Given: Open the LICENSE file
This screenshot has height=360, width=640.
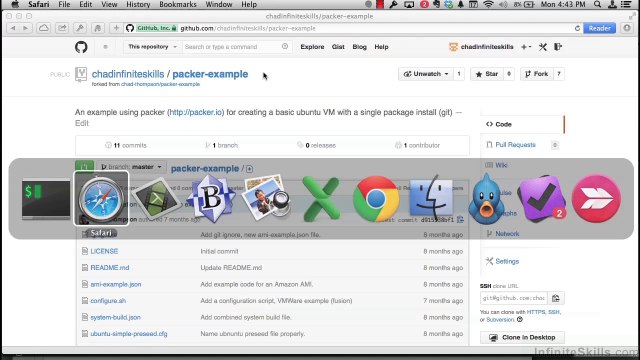Looking at the screenshot, I should pos(104,251).
